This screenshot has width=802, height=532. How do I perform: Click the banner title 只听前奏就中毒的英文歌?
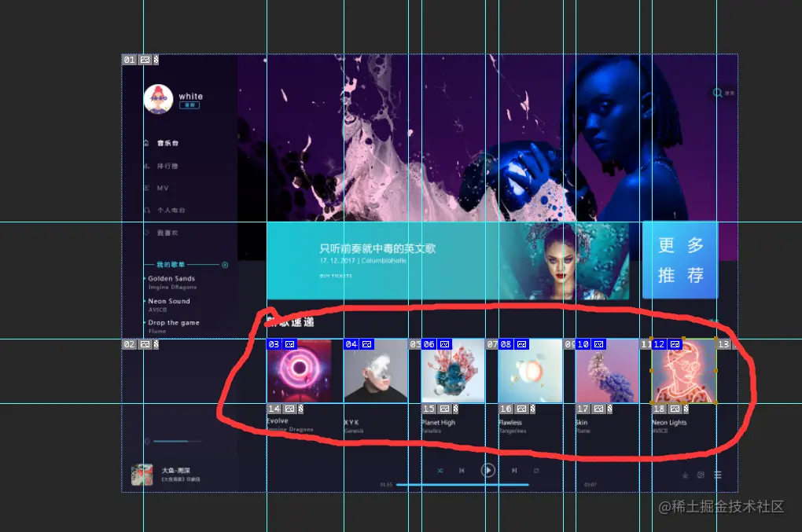[377, 248]
